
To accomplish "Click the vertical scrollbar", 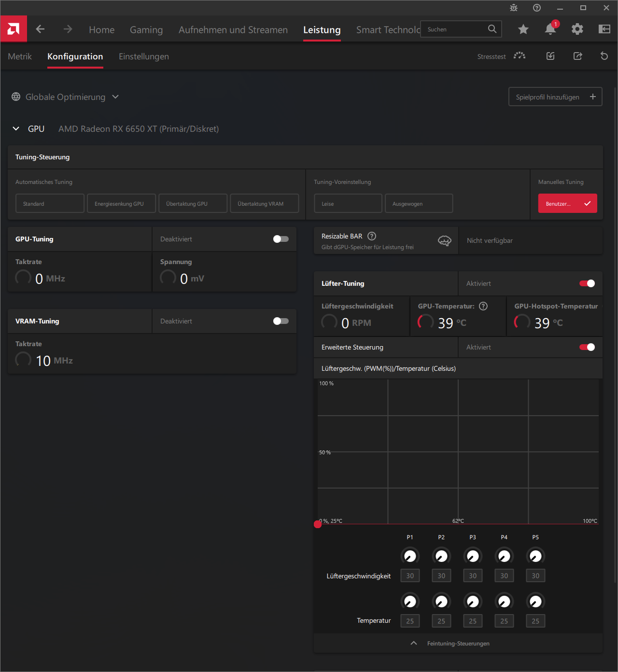I will (615, 335).
